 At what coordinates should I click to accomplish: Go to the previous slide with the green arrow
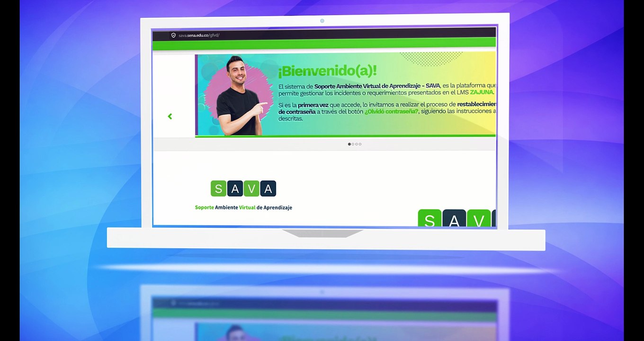pos(170,116)
